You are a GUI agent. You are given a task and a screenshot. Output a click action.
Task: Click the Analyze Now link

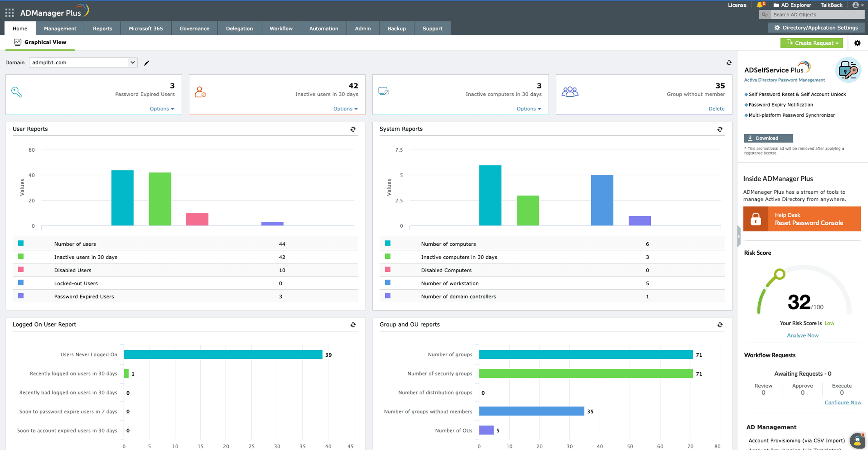[x=803, y=335]
